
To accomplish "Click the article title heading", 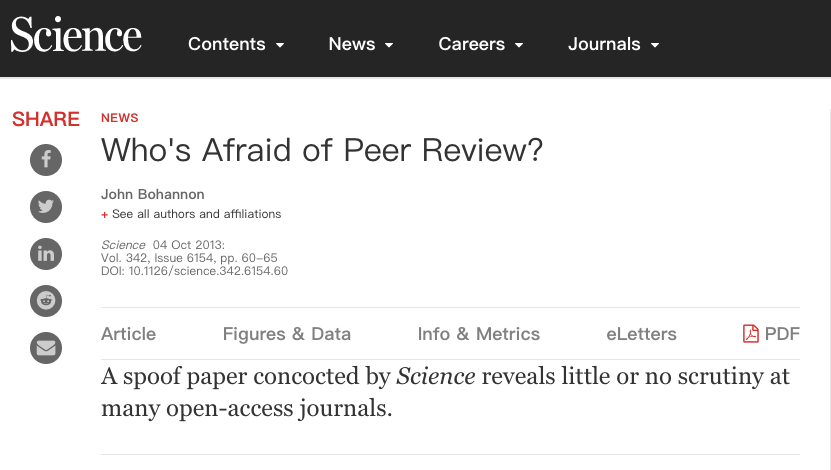I will [x=321, y=150].
